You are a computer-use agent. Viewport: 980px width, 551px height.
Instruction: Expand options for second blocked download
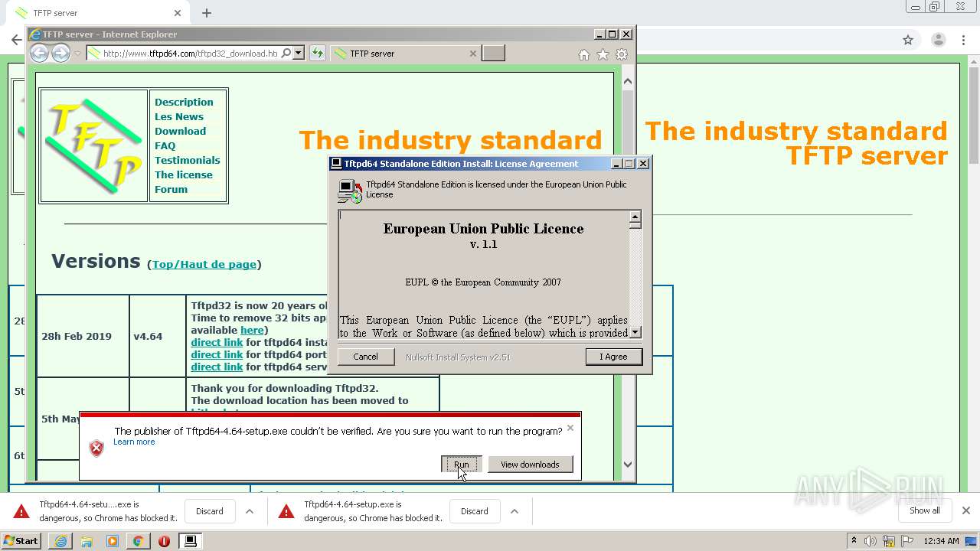pyautogui.click(x=514, y=511)
